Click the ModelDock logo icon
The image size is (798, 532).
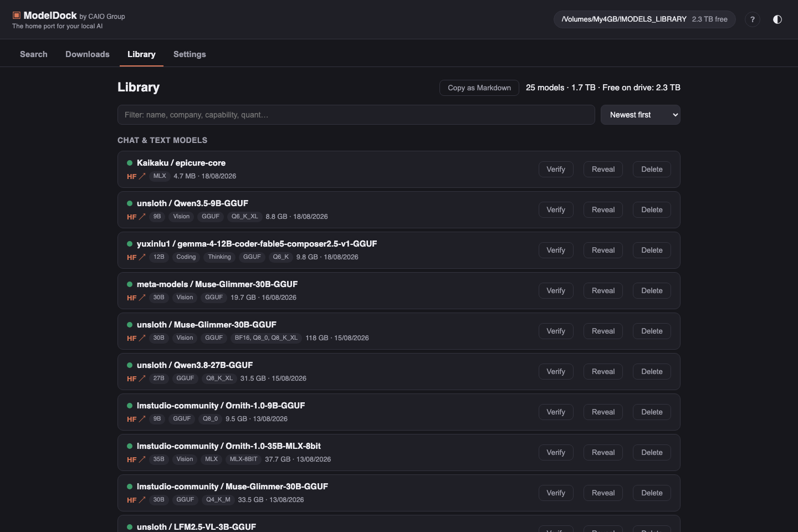[17, 16]
